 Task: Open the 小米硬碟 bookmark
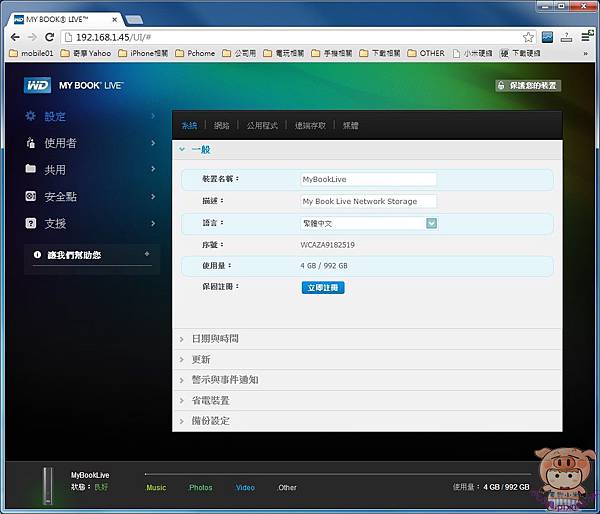click(x=473, y=53)
